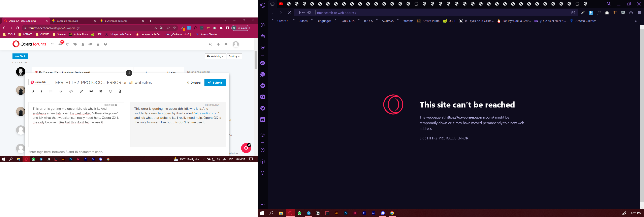Insert code block with the code icon

[71, 91]
